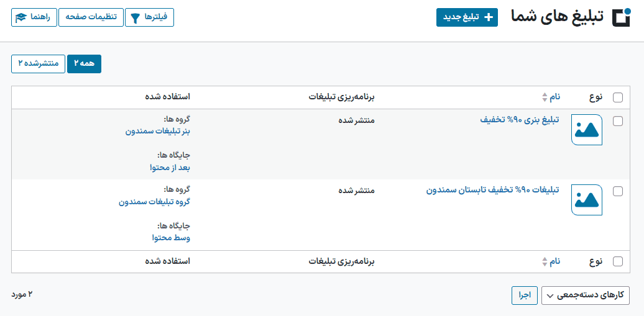
Task: Click the image ad type icon for تبلیغات ۹۰% تخفیف تابستان سمندون
Action: (x=587, y=200)
